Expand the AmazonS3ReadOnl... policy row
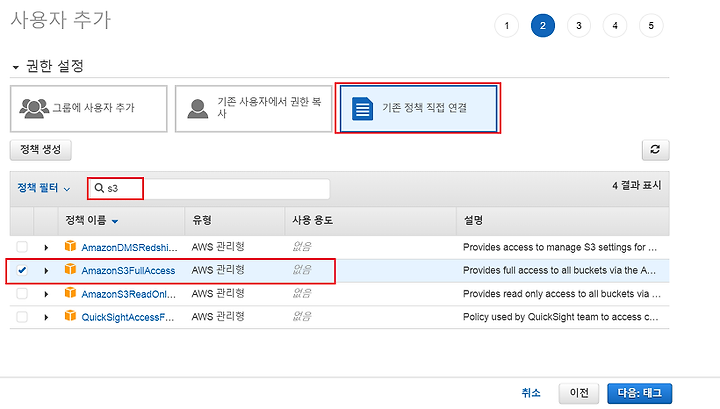Image resolution: width=720 pixels, height=409 pixels. 46,294
